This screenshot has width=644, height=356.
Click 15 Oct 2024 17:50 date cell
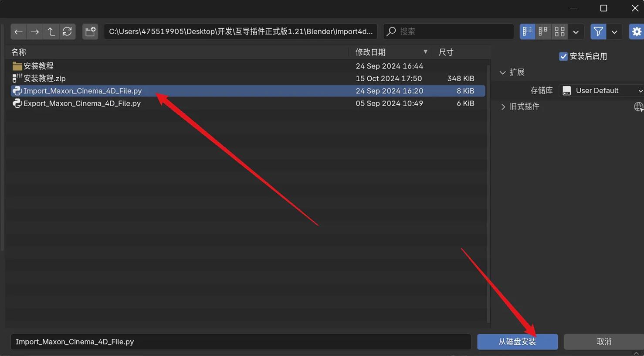coord(389,79)
